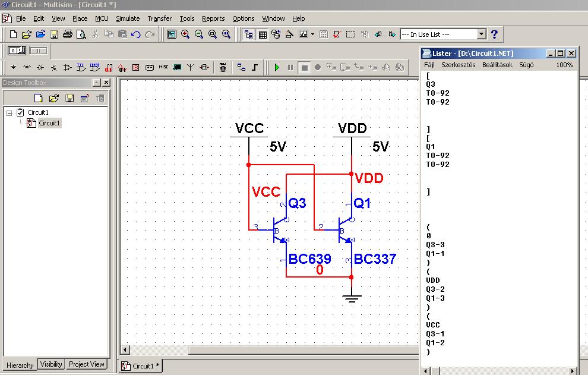Place a Diode component
The width and height of the screenshot is (588, 375).
coord(40,68)
